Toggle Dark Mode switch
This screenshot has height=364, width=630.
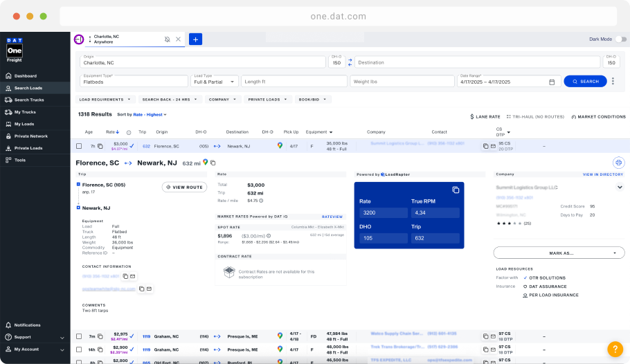point(621,39)
